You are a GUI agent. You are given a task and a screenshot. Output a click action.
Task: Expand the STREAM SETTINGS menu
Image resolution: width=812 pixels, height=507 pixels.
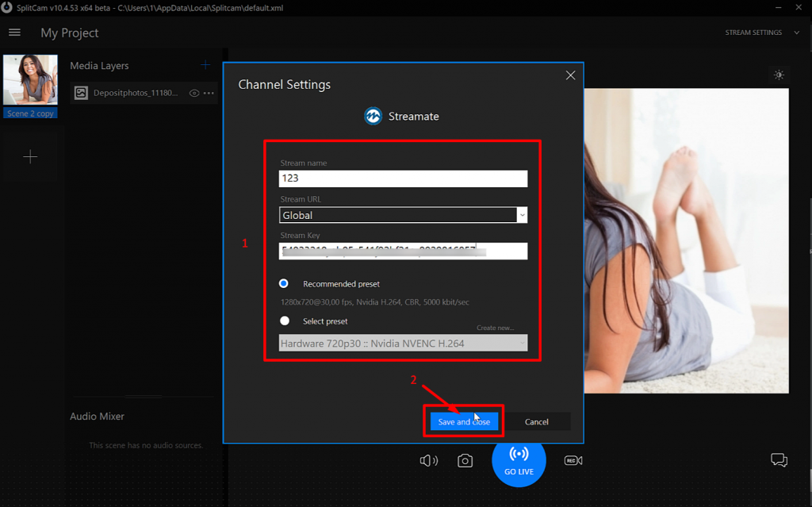point(762,33)
